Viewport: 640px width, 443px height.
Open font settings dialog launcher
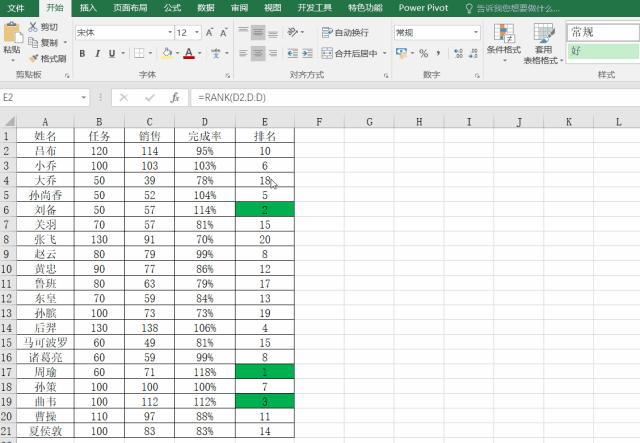coord(228,76)
